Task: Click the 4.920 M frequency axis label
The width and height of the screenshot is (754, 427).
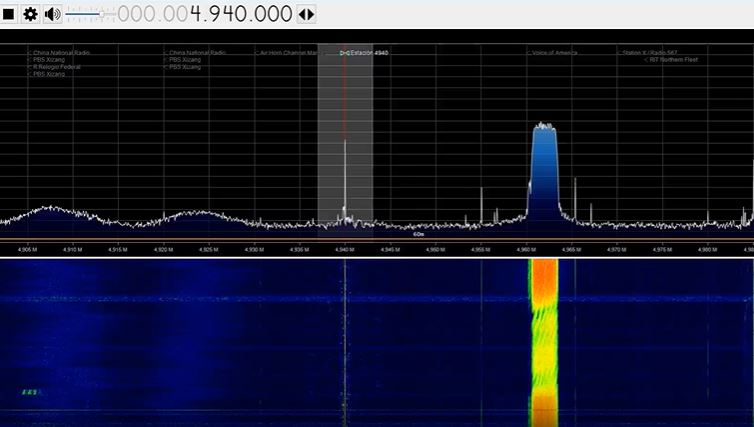Action: pos(163,250)
